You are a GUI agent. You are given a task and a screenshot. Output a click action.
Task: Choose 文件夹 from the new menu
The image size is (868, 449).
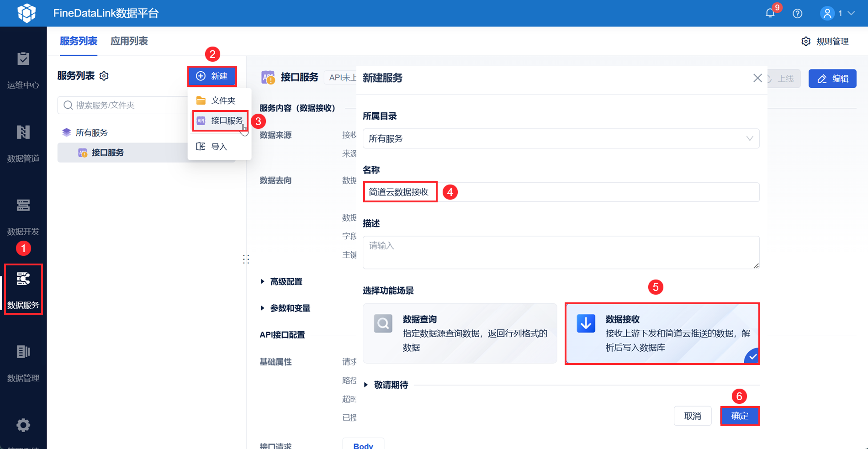pyautogui.click(x=219, y=100)
